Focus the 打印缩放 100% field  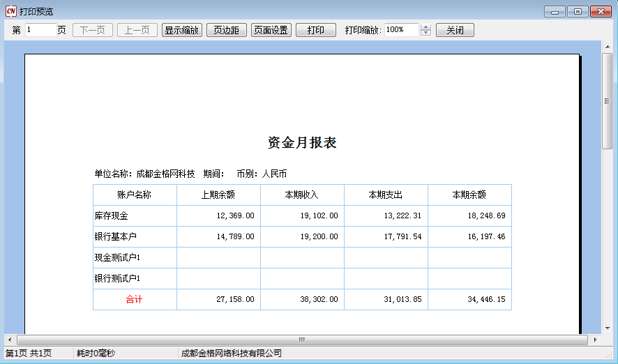coord(400,30)
